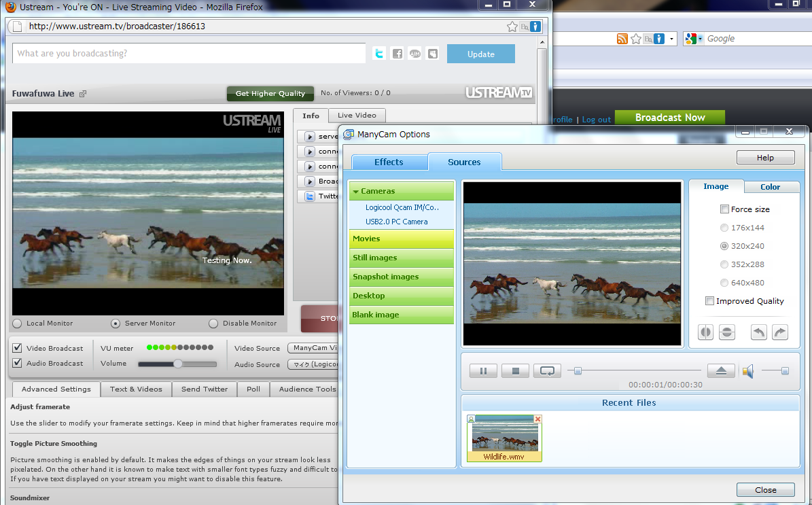Flip image horizontally in ManyCam

(707, 332)
